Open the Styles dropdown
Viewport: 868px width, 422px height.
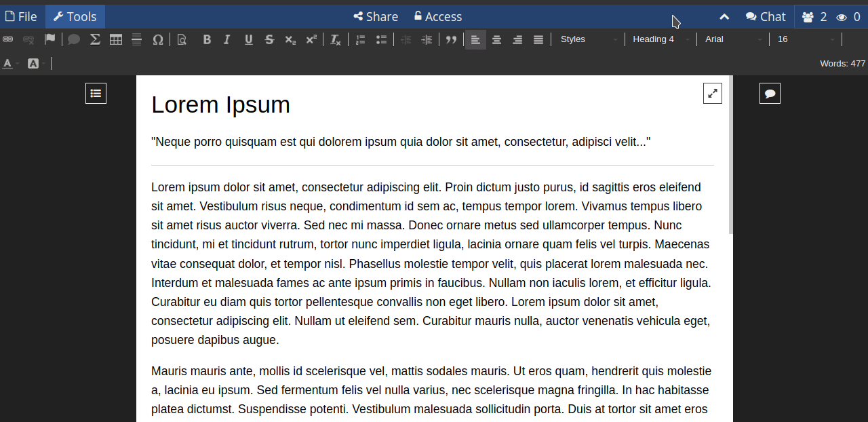588,39
